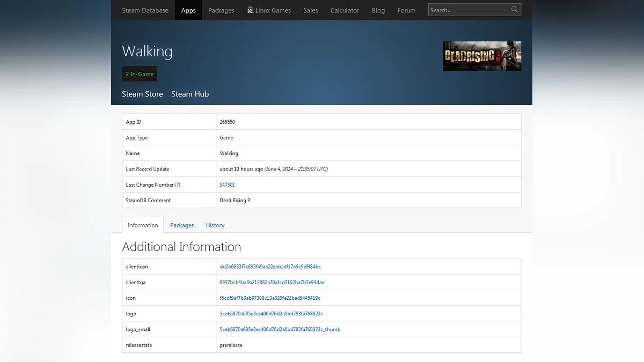Click the Search input field
The height and width of the screenshot is (362, 644).
(468, 10)
